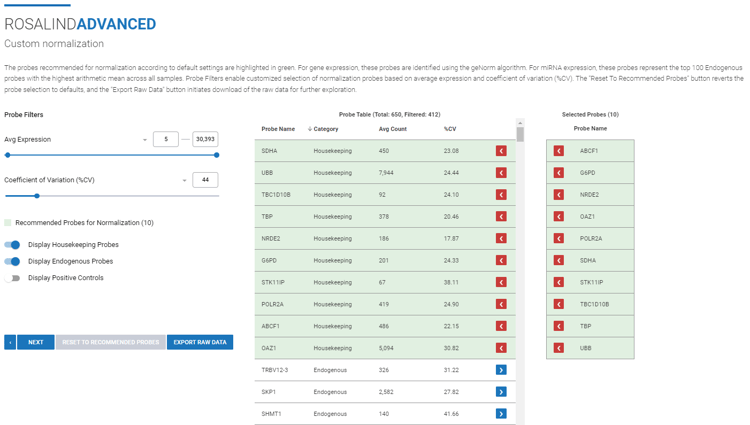The image size is (750, 425).
Task: Remove POLR2A from Selected Probes panel
Action: (558, 239)
